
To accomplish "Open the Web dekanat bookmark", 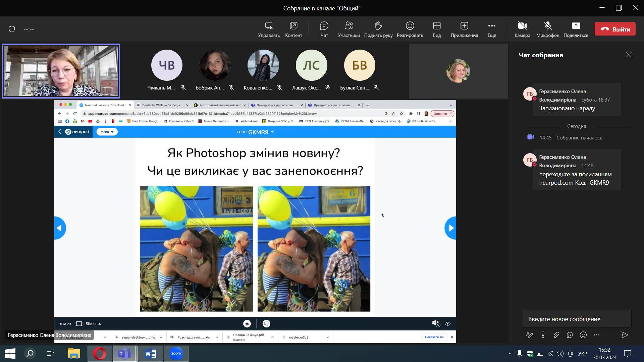I will point(247,121).
